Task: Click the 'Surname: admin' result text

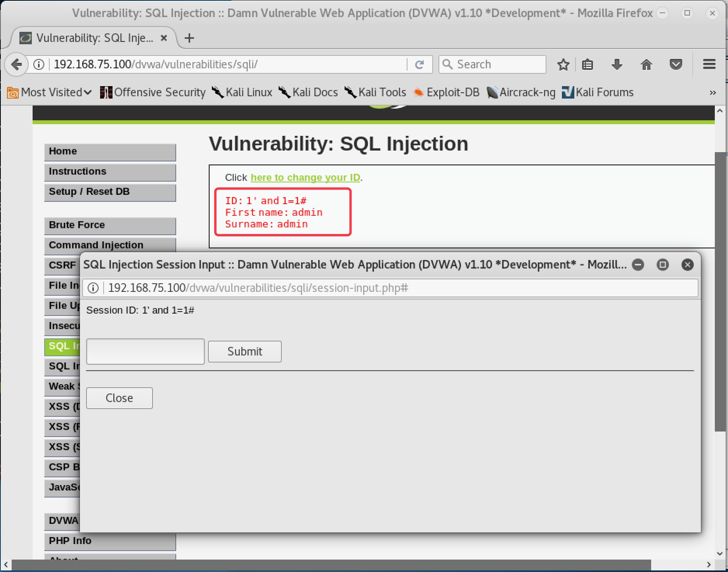Action: coord(266,224)
